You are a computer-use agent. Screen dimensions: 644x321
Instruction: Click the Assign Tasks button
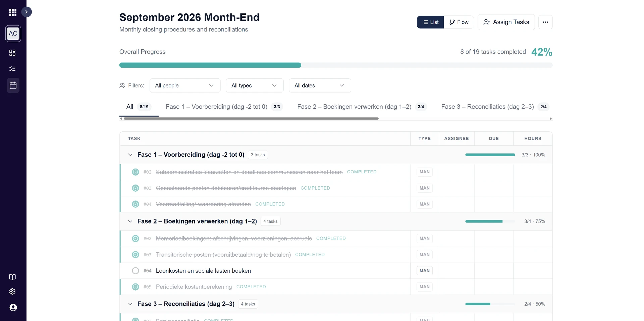click(x=506, y=22)
